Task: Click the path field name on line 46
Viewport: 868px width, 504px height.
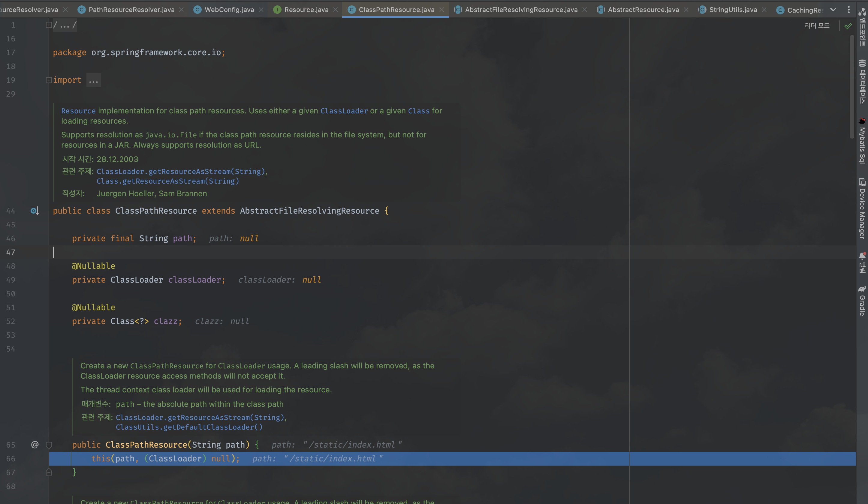Action: tap(182, 238)
